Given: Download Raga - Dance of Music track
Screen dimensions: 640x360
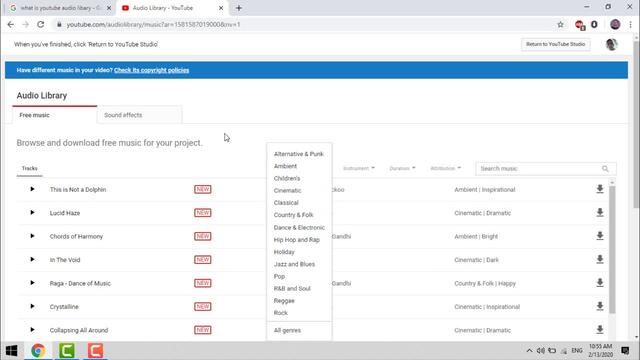Looking at the screenshot, I should point(600,282).
